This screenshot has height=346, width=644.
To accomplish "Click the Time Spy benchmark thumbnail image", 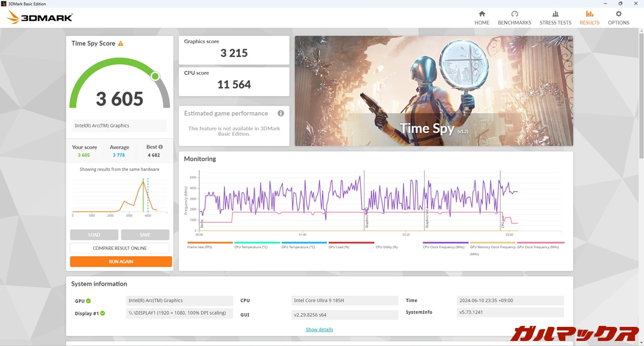I will (434, 91).
